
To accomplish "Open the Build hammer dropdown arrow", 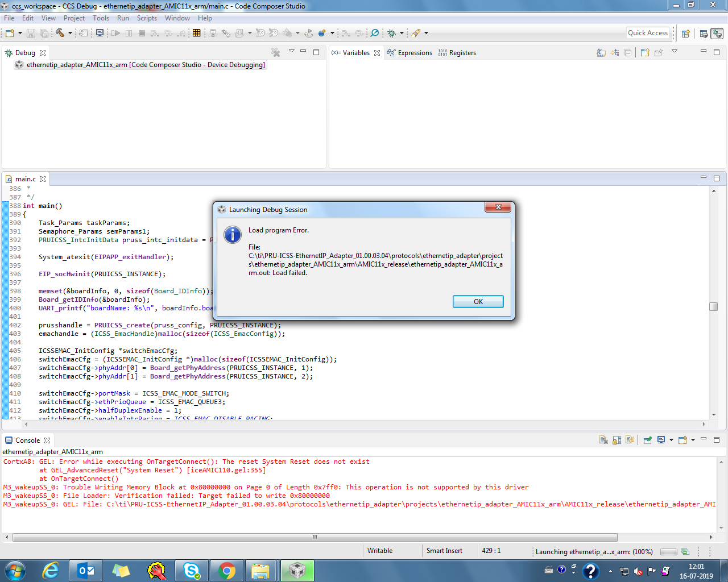I will click(x=70, y=33).
